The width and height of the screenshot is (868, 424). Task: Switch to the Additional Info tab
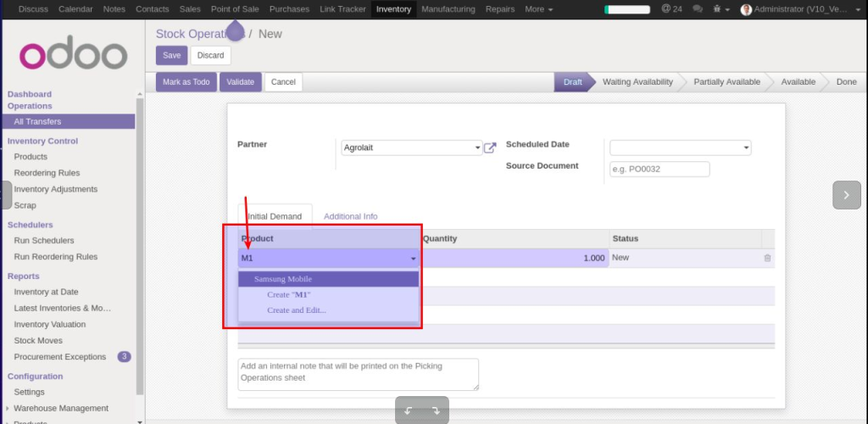(x=350, y=216)
